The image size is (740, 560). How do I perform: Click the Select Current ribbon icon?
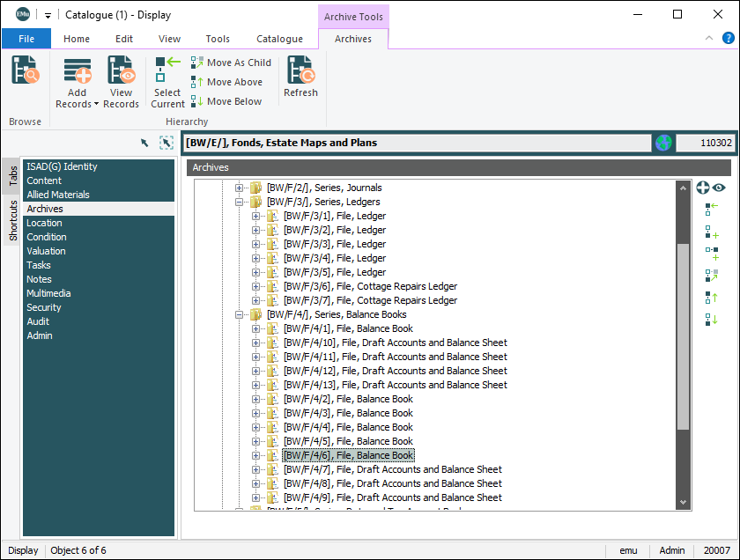coord(167,83)
